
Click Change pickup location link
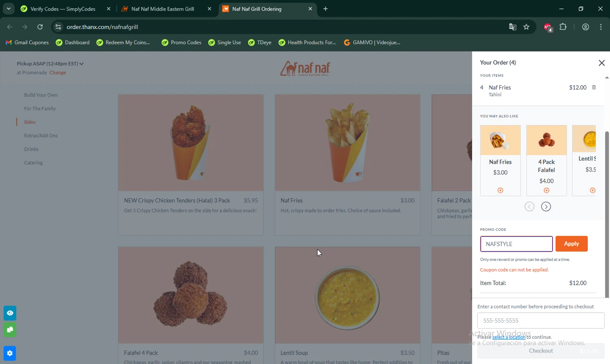pyautogui.click(x=58, y=73)
